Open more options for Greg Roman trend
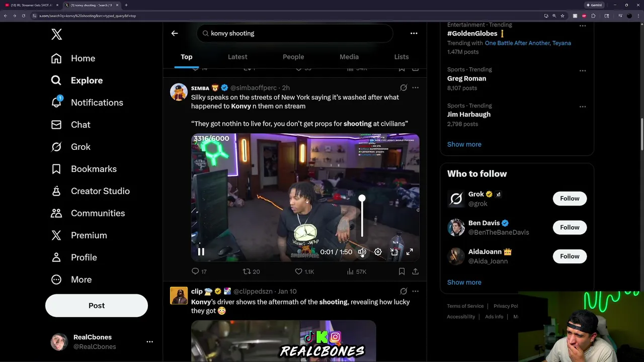The height and width of the screenshot is (362, 644). (583, 70)
